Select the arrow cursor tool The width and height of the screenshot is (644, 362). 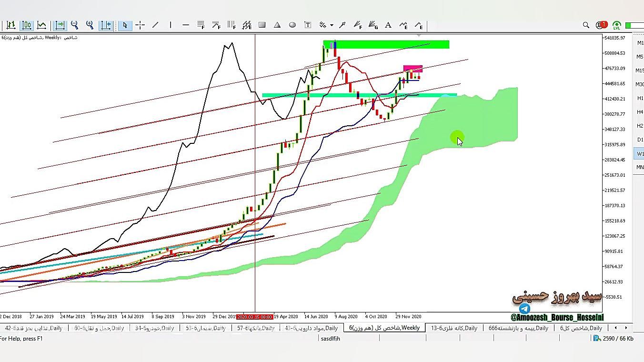point(125,25)
